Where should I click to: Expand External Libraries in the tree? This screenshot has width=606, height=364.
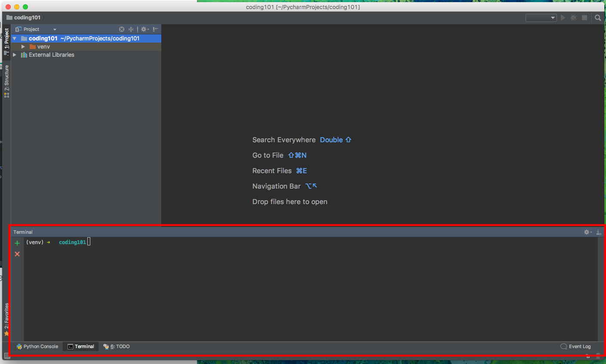[14, 55]
